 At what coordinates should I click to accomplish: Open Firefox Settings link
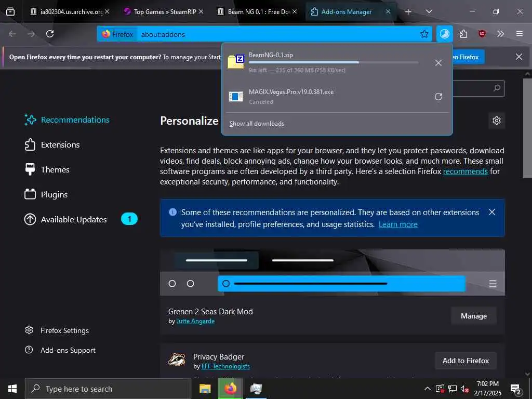coord(57,330)
